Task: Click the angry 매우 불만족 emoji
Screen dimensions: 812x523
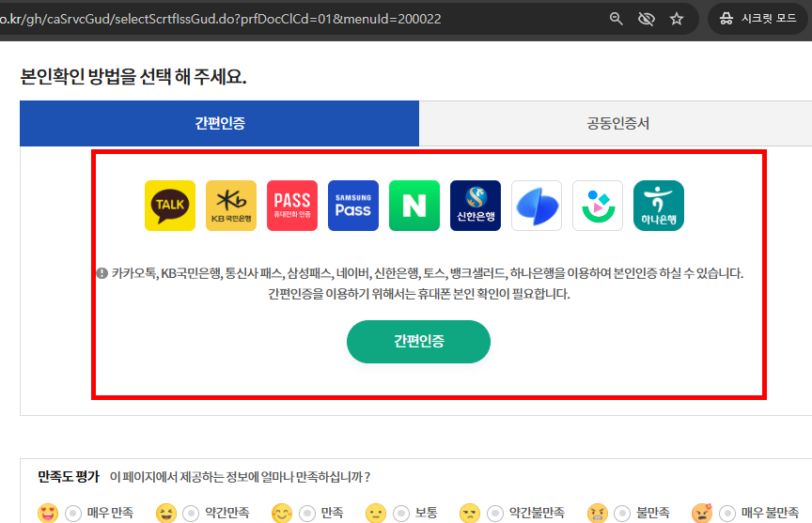Action: [x=702, y=514]
